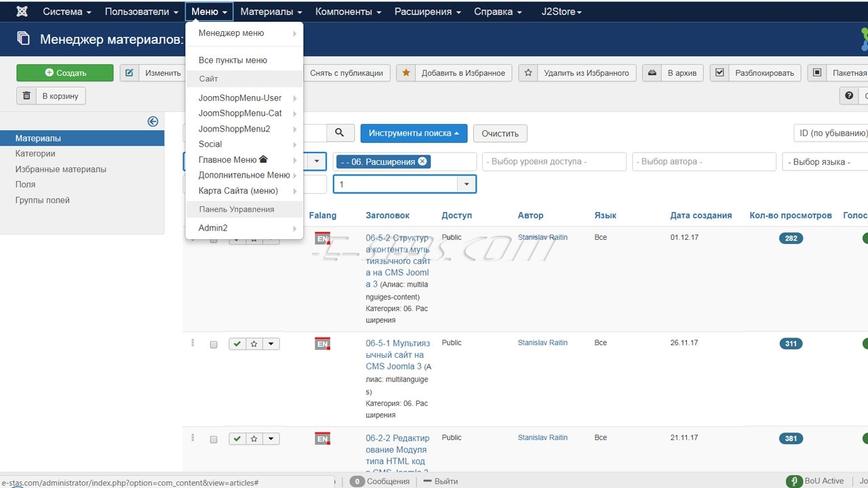
Task: Open the access level filter dropdown
Action: [554, 161]
